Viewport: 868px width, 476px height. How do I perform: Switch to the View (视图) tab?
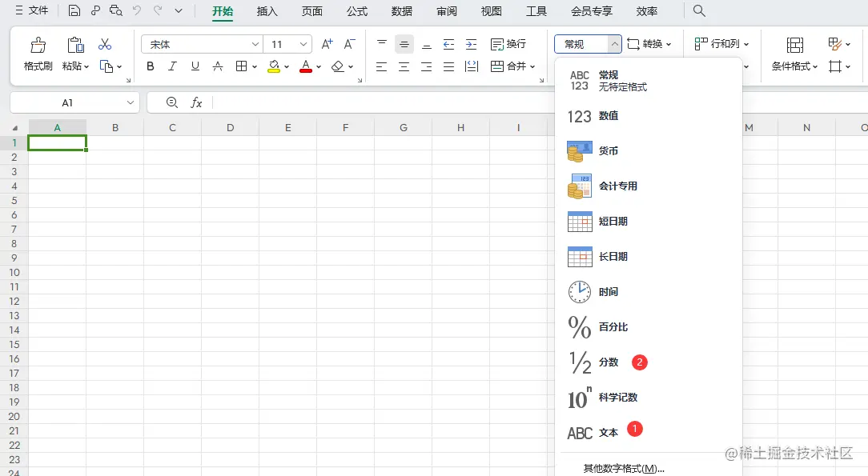[491, 11]
